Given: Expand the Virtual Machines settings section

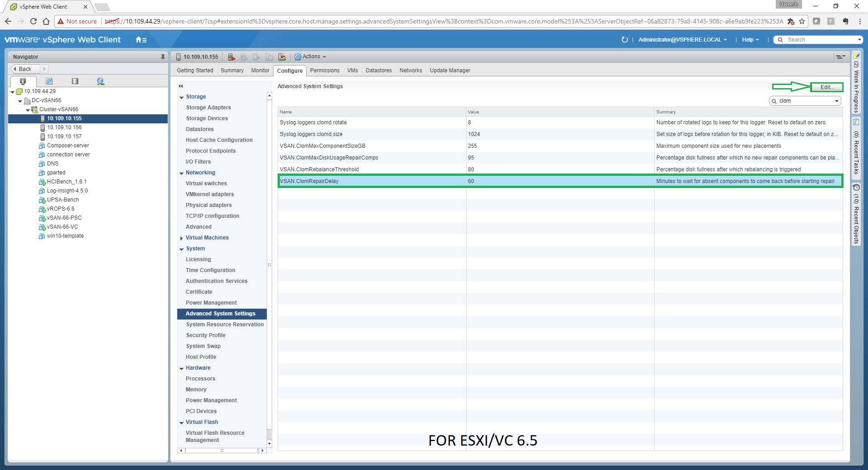Looking at the screenshot, I should coord(182,238).
